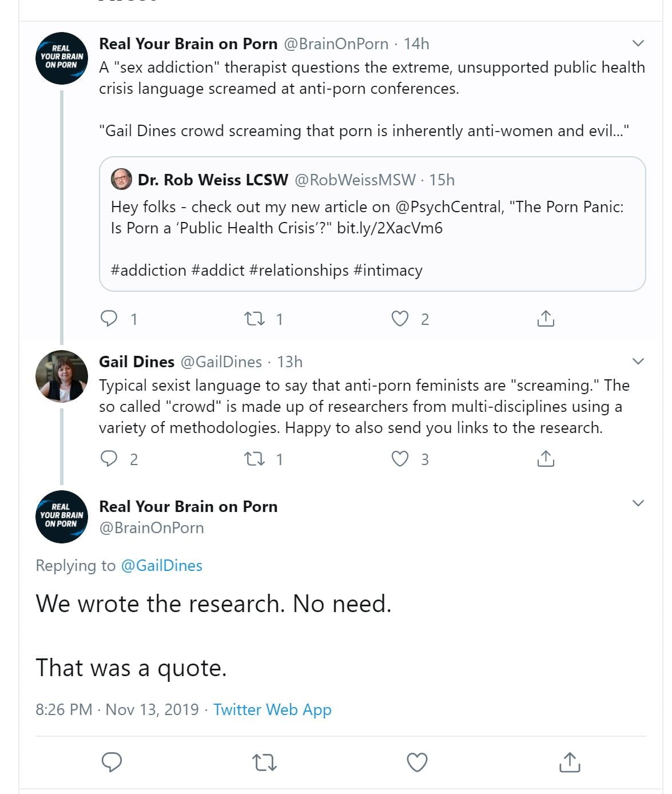Share Gail Dines' tweet
This screenshot has height=794, width=672.
pyautogui.click(x=546, y=459)
